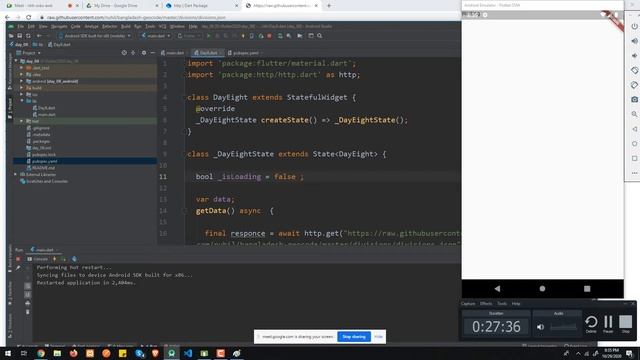Open the Build menu
Screen dimensions: 640x360
tap(126, 27)
